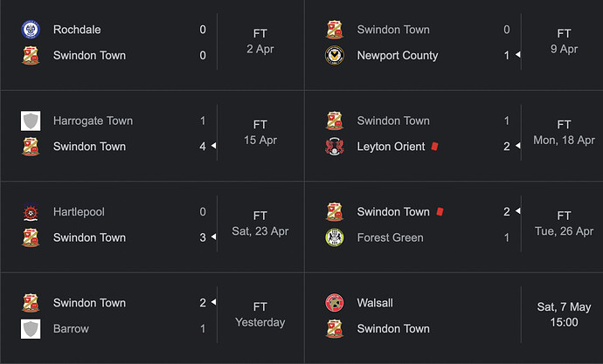Screen dimensions: 603x364
Task: Click the Newport County club crest
Action: point(334,55)
